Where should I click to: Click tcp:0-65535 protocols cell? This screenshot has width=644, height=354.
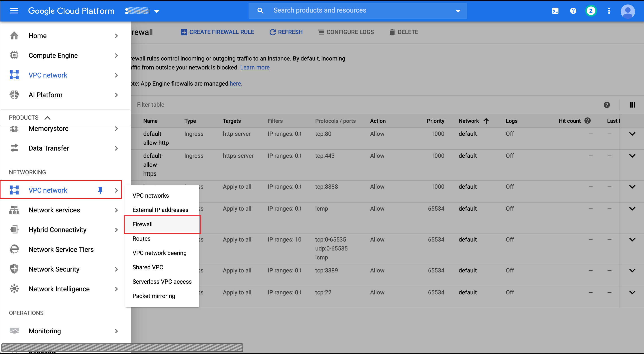point(331,240)
